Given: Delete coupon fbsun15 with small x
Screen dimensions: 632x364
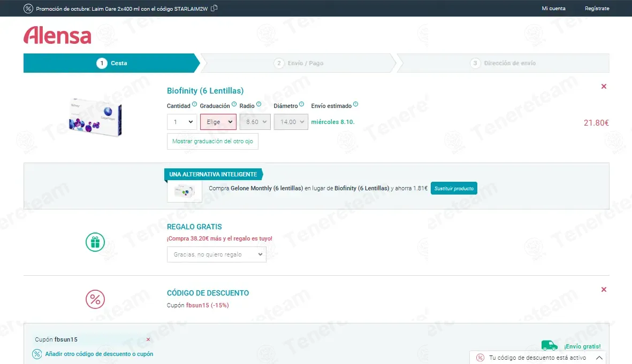Looking at the screenshot, I should pos(148,339).
